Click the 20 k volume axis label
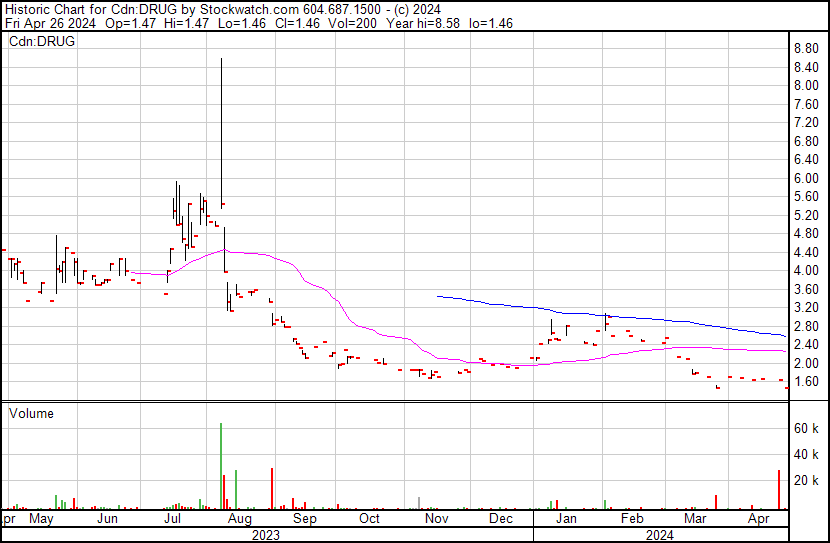 pos(807,481)
